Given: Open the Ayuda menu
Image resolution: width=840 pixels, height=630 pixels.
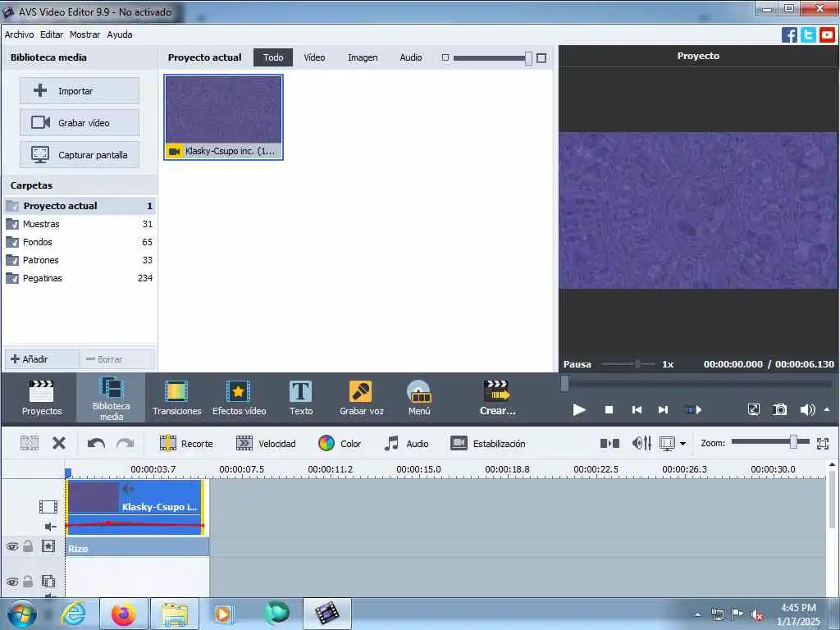Looking at the screenshot, I should (120, 34).
